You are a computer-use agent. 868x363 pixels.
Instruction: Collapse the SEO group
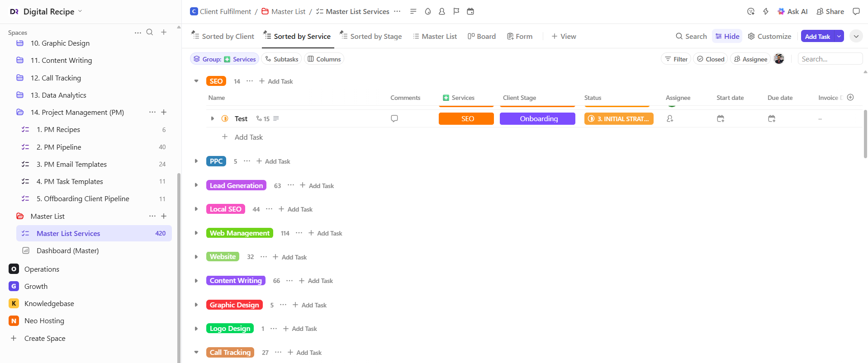(x=196, y=81)
